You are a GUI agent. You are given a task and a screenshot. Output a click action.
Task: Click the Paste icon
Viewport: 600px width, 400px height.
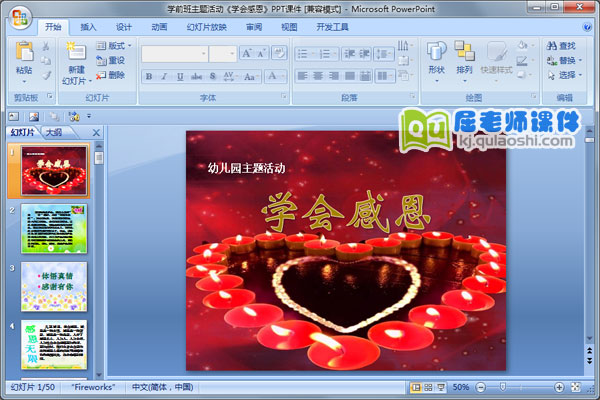click(24, 51)
